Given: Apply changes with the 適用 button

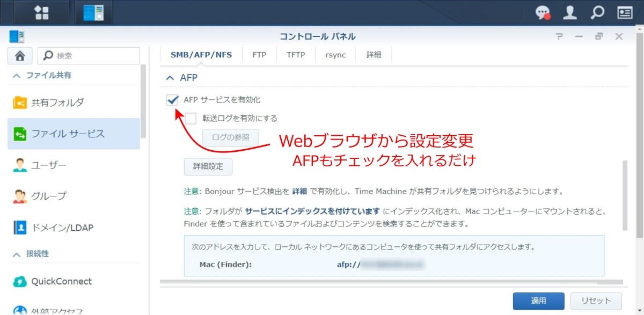Looking at the screenshot, I should 539,301.
